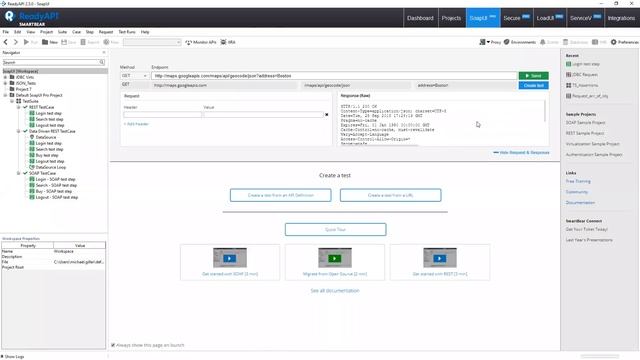Close the Navigator panel with X

point(104,53)
